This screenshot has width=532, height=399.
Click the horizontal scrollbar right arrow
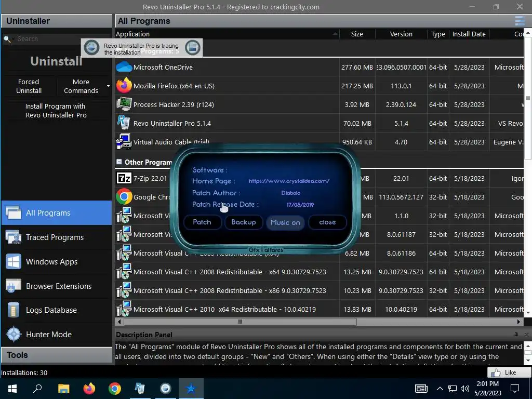(x=519, y=322)
